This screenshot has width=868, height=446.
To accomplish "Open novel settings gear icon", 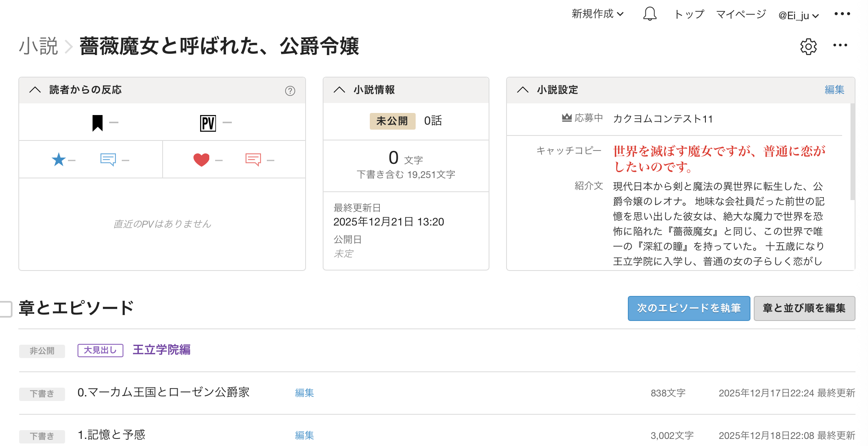I will pyautogui.click(x=808, y=46).
